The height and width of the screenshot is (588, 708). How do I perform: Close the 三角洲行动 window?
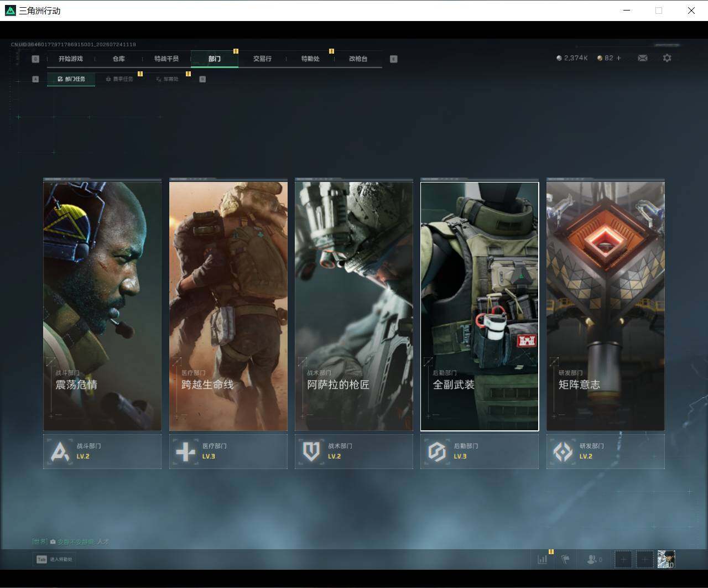[x=691, y=11]
